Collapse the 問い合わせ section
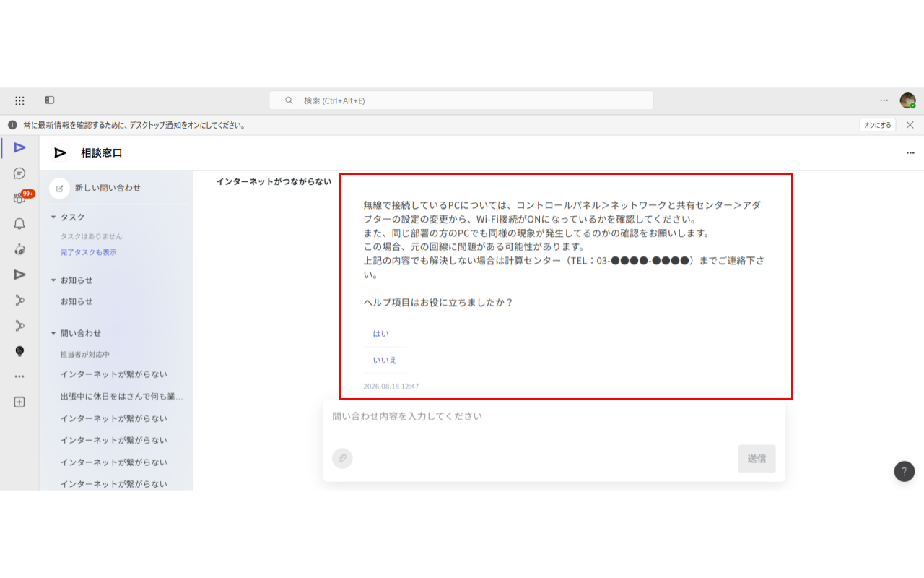This screenshot has width=924, height=578. [x=75, y=333]
